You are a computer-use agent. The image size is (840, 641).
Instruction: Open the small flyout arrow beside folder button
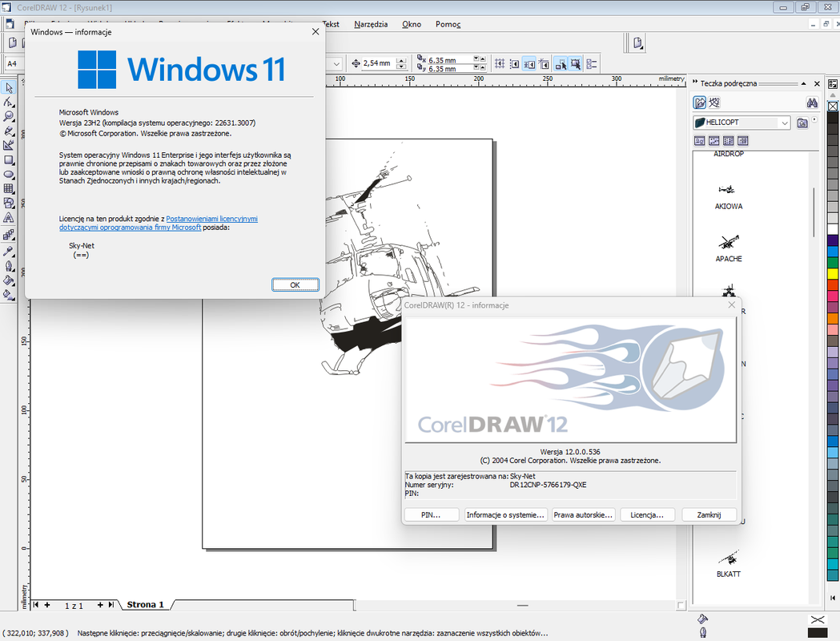[x=814, y=119]
